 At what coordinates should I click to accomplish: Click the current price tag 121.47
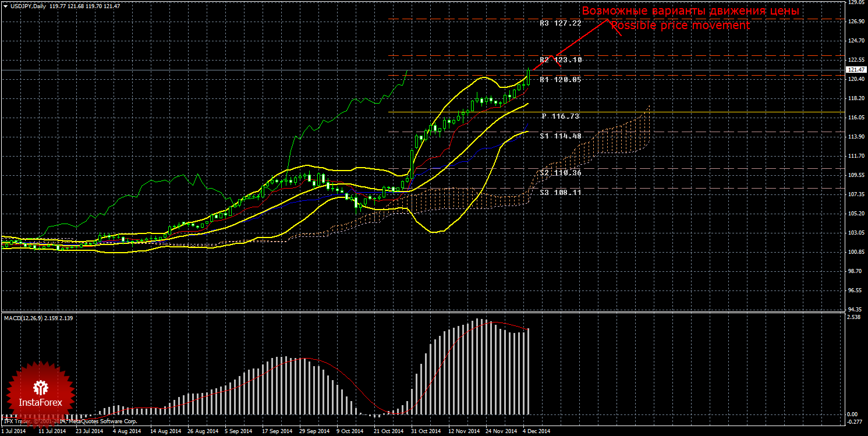click(x=855, y=70)
